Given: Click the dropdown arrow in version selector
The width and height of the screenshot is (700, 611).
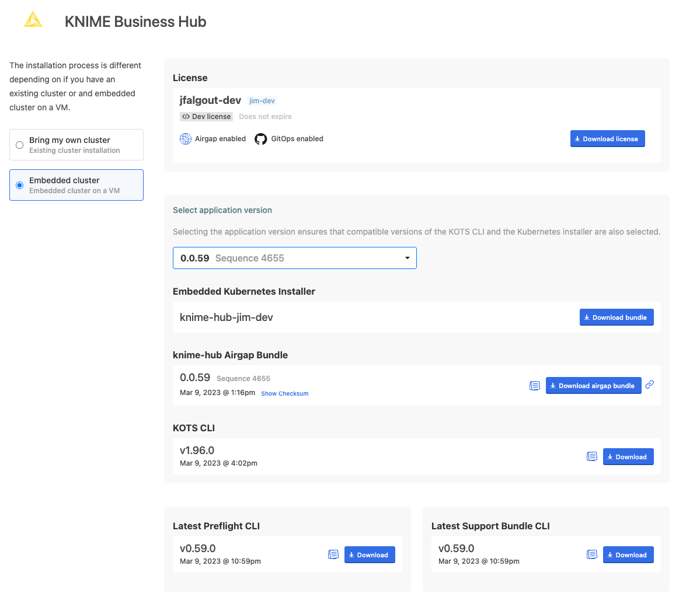Looking at the screenshot, I should (407, 258).
